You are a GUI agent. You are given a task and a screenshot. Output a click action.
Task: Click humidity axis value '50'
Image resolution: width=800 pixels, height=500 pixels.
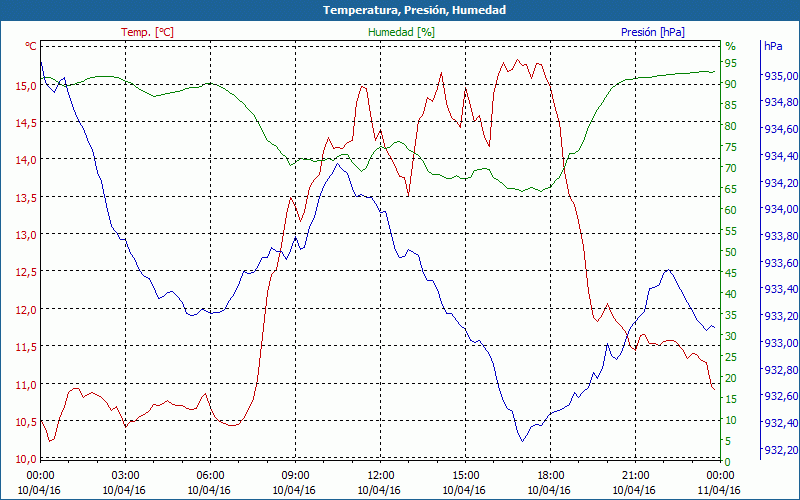click(x=731, y=252)
